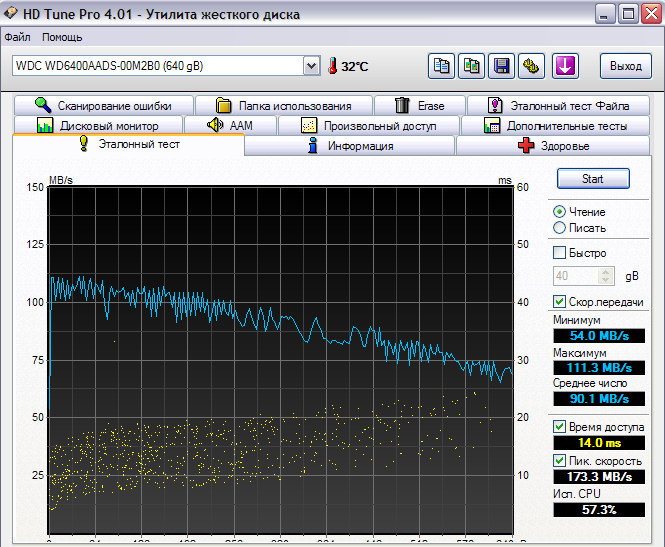The height and width of the screenshot is (547, 665).
Task: Click the copy text results toolbar icon
Action: pos(441,66)
